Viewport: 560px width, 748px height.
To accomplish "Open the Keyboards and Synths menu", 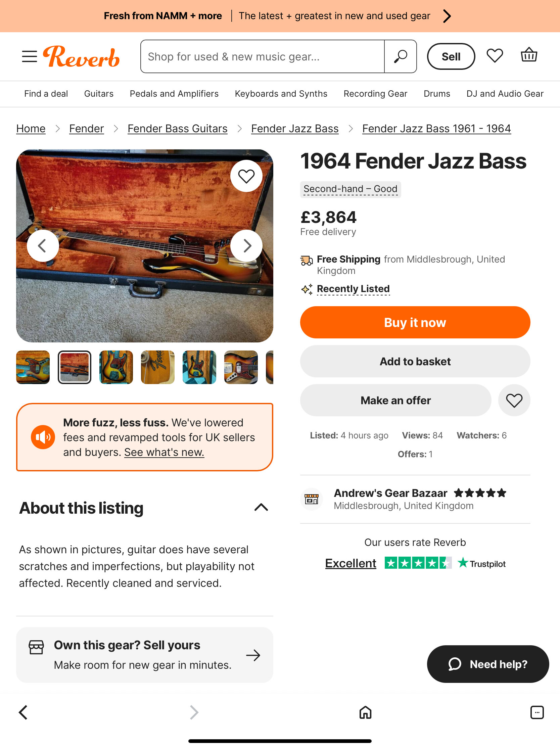I will [x=281, y=94].
